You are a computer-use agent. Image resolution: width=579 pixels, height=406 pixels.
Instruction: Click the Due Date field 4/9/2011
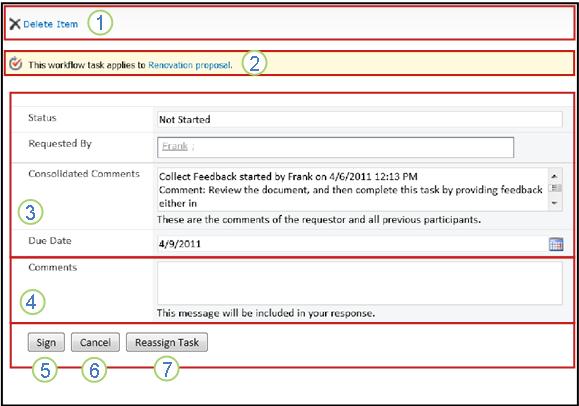(x=352, y=244)
